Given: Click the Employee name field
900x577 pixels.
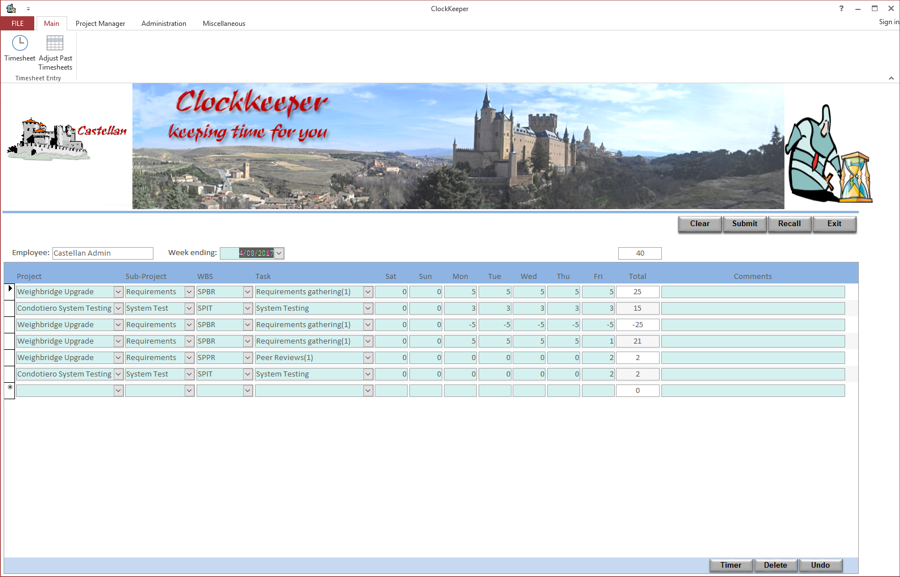Looking at the screenshot, I should click(103, 253).
